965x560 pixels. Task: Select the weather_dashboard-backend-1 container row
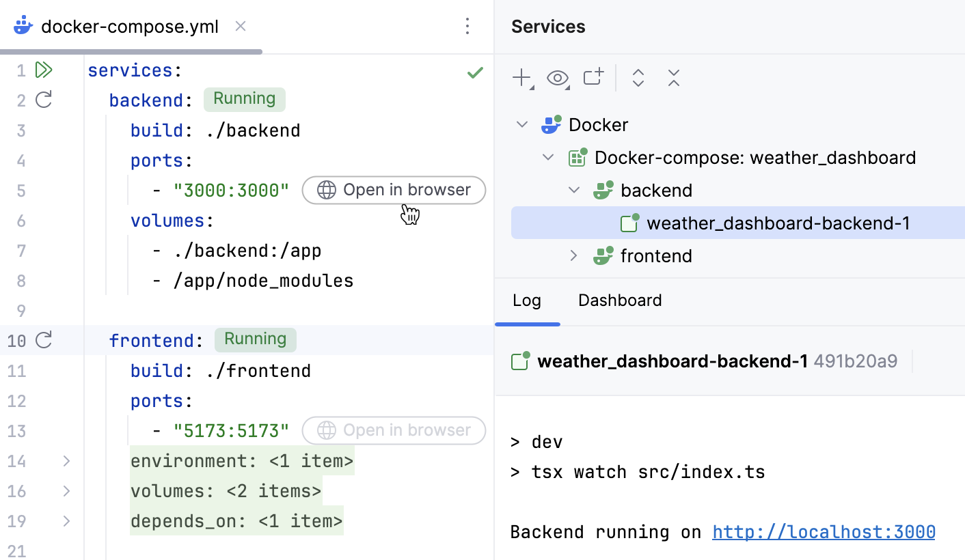coord(738,223)
